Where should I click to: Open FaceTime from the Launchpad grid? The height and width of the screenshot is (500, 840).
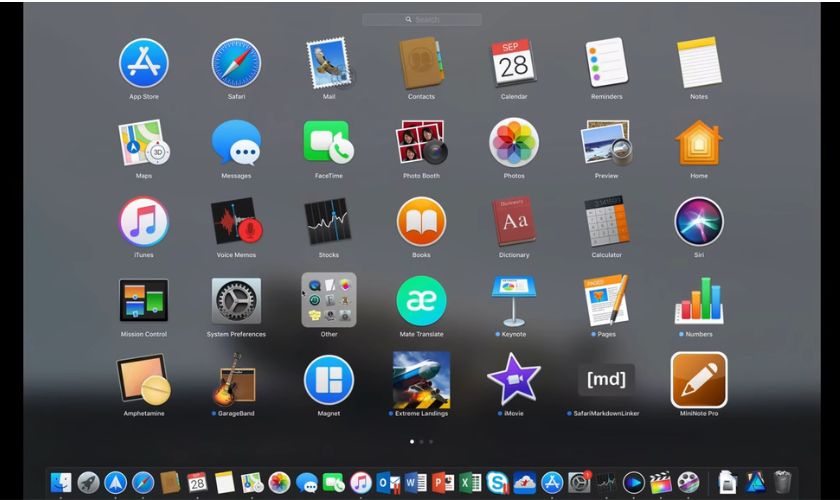329,143
